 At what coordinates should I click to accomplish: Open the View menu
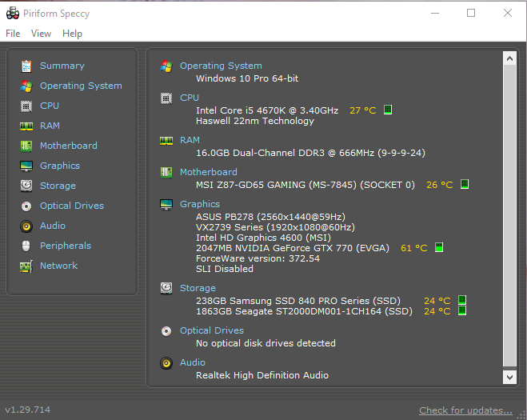point(41,34)
